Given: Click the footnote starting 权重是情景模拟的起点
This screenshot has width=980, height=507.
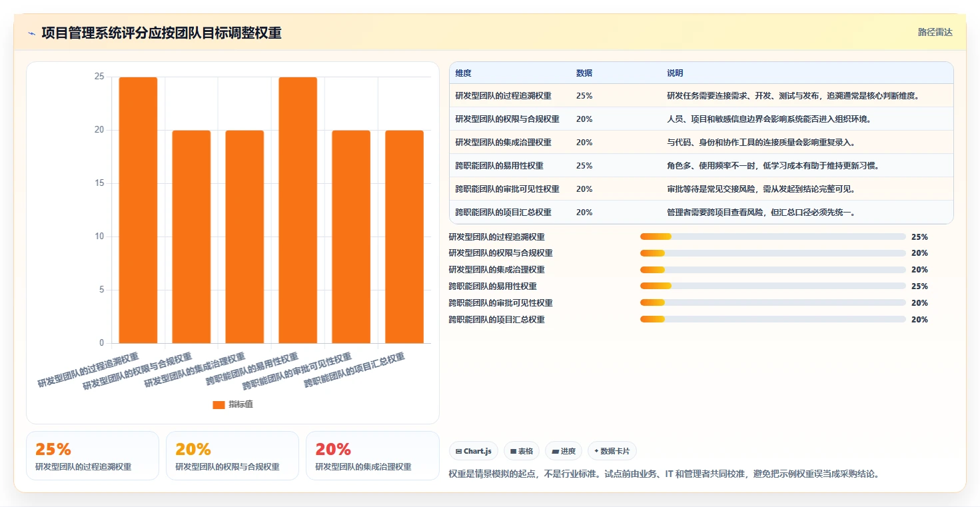Looking at the screenshot, I should 666,474.
